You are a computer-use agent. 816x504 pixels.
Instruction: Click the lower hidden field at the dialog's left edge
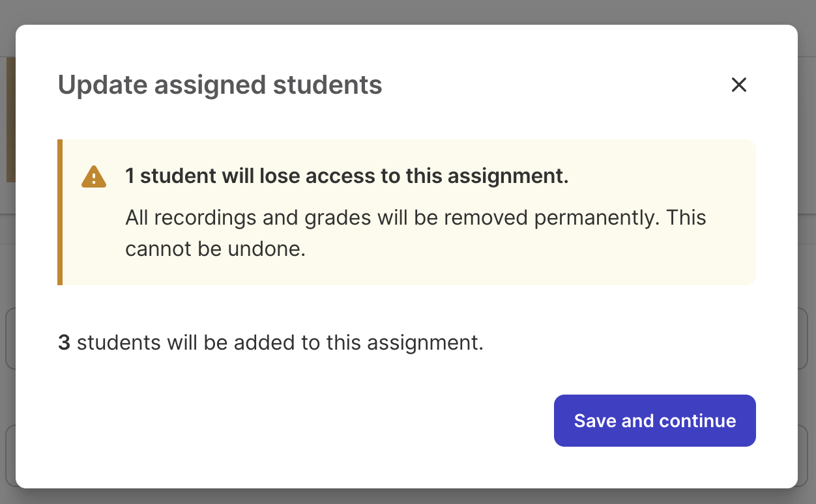(10, 456)
